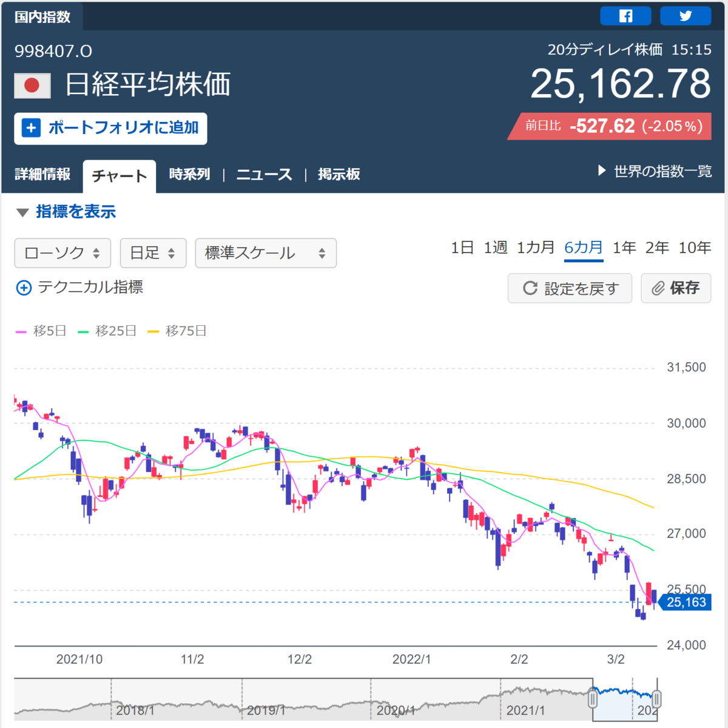Toggle the 移25日 moving average legend
Screen dimensions: 728x728
click(107, 331)
